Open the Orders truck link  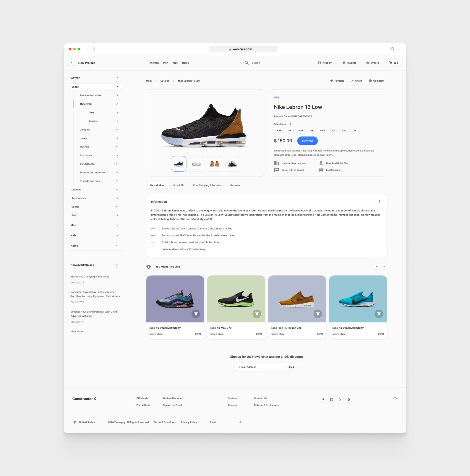click(372, 63)
